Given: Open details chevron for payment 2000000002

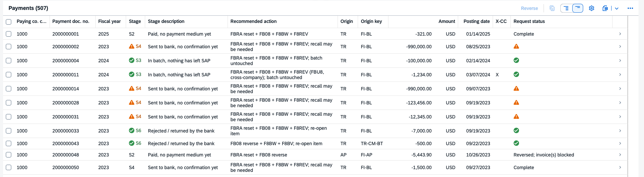Looking at the screenshot, I should (620, 47).
